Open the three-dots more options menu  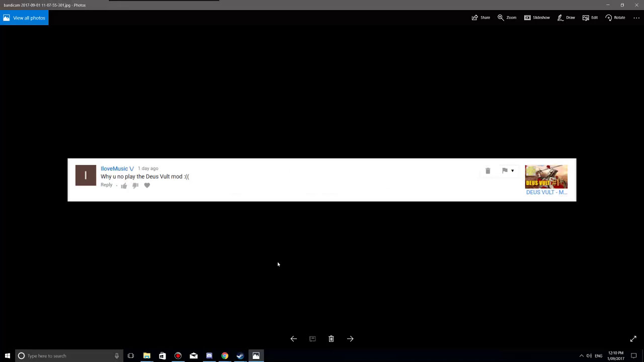636,18
